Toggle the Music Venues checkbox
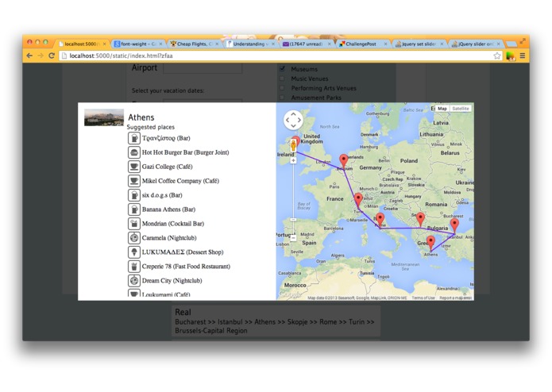552x392 pixels. pyautogui.click(x=282, y=79)
